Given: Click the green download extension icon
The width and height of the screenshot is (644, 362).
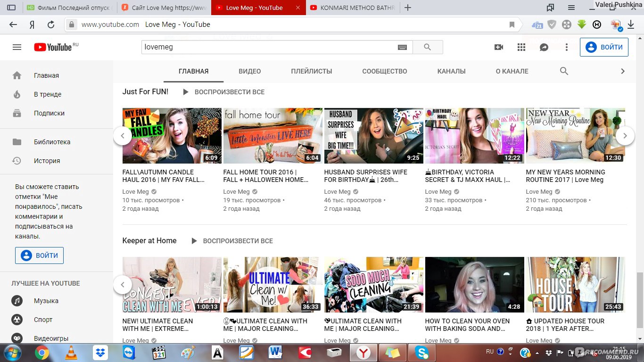Looking at the screenshot, I should (x=582, y=25).
